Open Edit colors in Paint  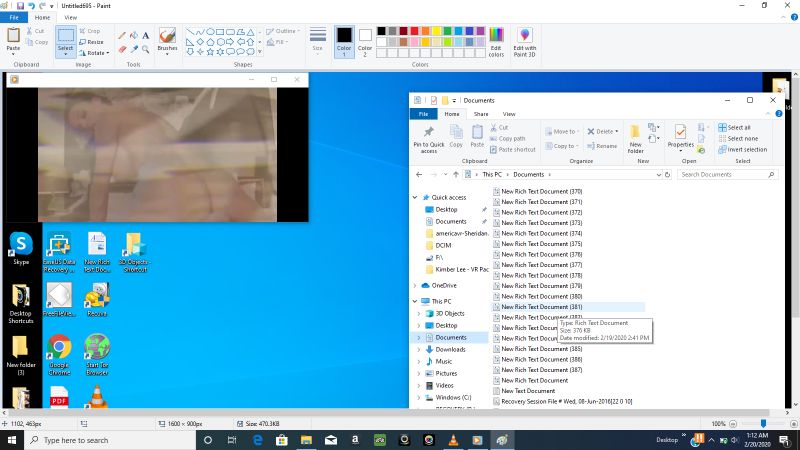click(496, 42)
